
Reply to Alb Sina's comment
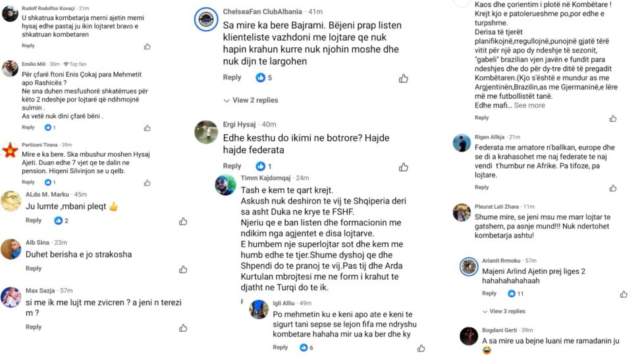(34, 269)
